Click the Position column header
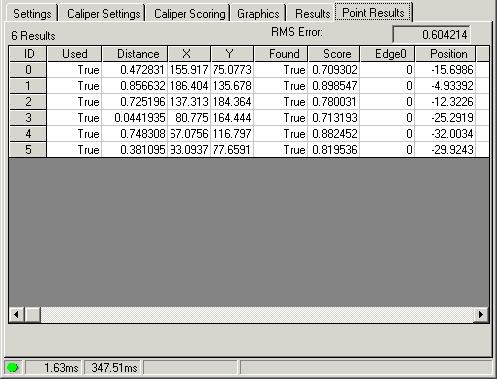This screenshot has height=379, width=497. click(445, 54)
